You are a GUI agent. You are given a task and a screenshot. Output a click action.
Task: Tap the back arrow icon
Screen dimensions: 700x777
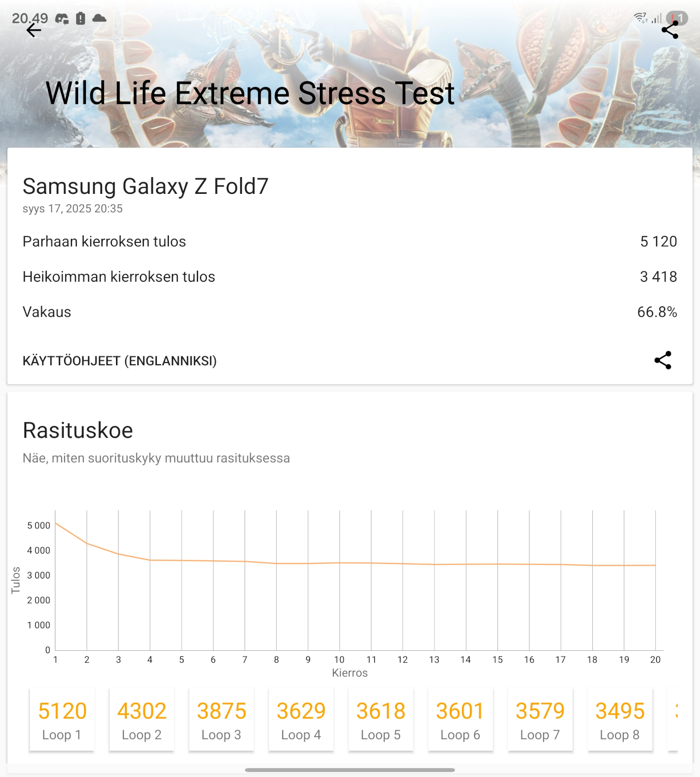click(x=33, y=31)
